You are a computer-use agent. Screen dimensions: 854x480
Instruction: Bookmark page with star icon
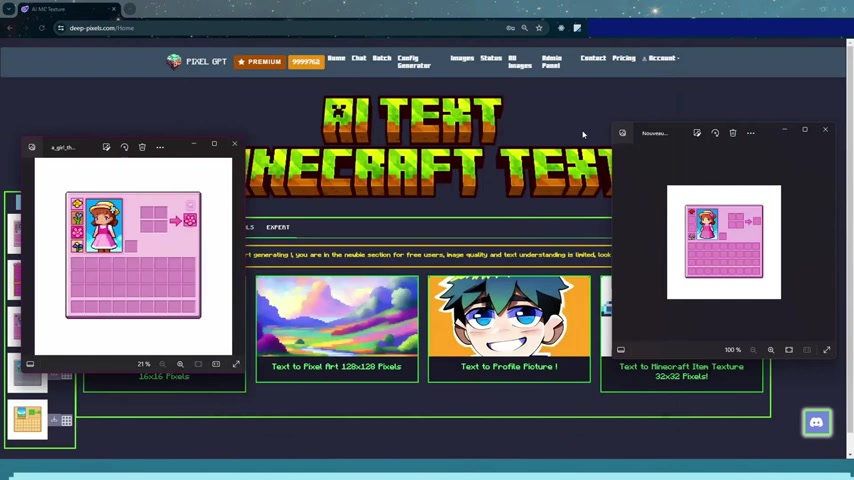point(539,28)
